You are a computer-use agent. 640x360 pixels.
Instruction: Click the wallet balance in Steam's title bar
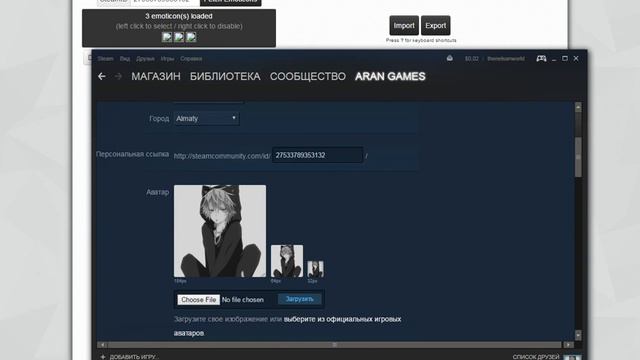[471, 59]
